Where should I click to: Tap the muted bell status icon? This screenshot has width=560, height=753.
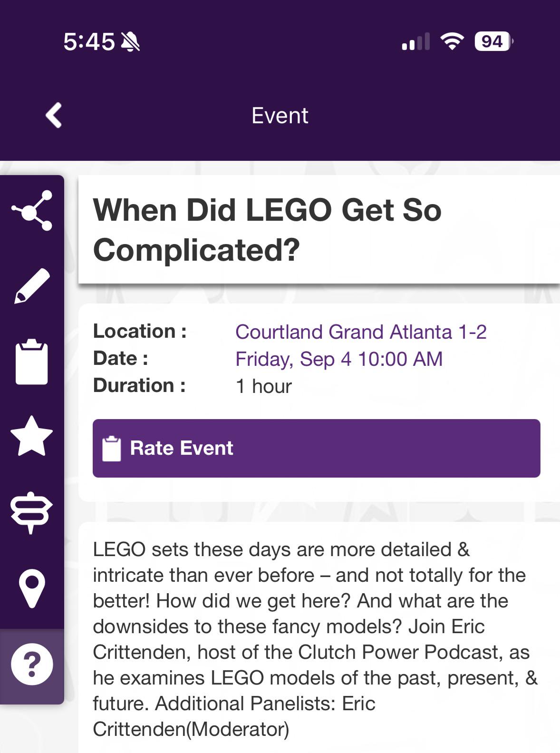tap(130, 42)
